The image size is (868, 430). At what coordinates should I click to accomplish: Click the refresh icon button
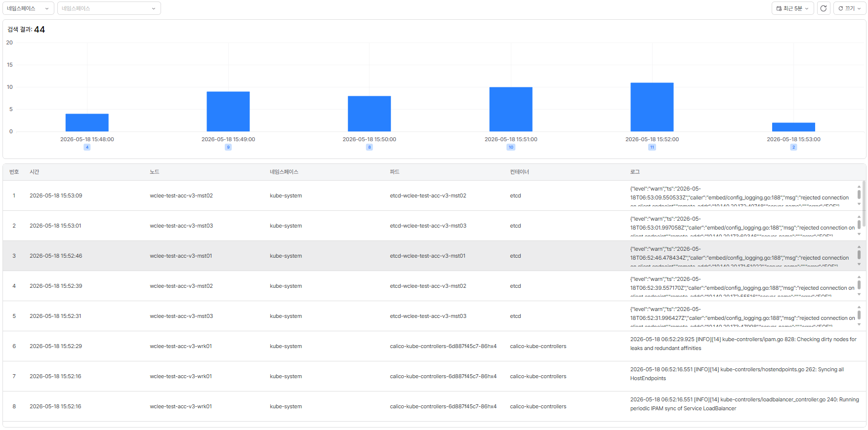824,8
